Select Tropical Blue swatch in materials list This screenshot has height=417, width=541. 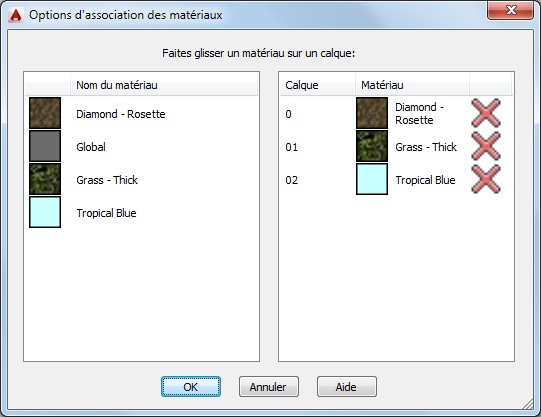point(45,212)
